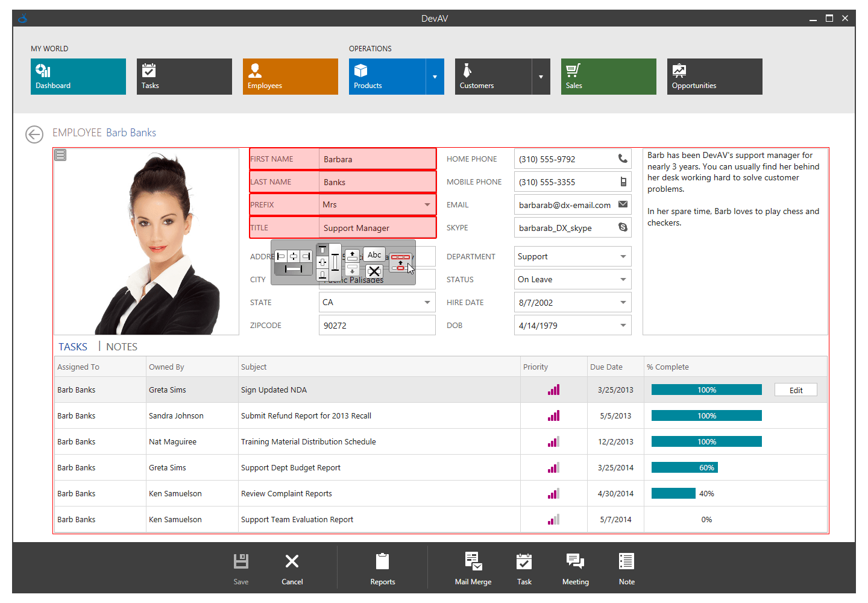868x603 pixels.
Task: Click Edit on the Sign Updated NDA row
Action: [796, 390]
